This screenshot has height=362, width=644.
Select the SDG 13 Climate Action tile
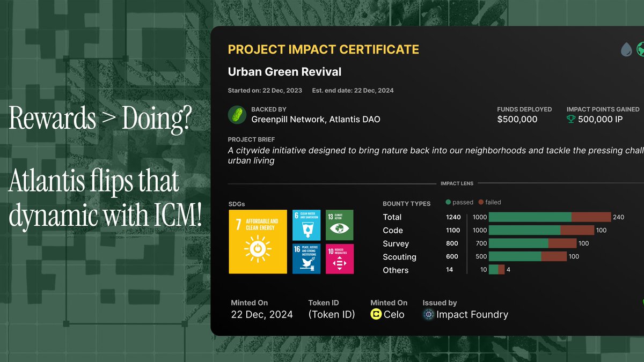click(340, 225)
